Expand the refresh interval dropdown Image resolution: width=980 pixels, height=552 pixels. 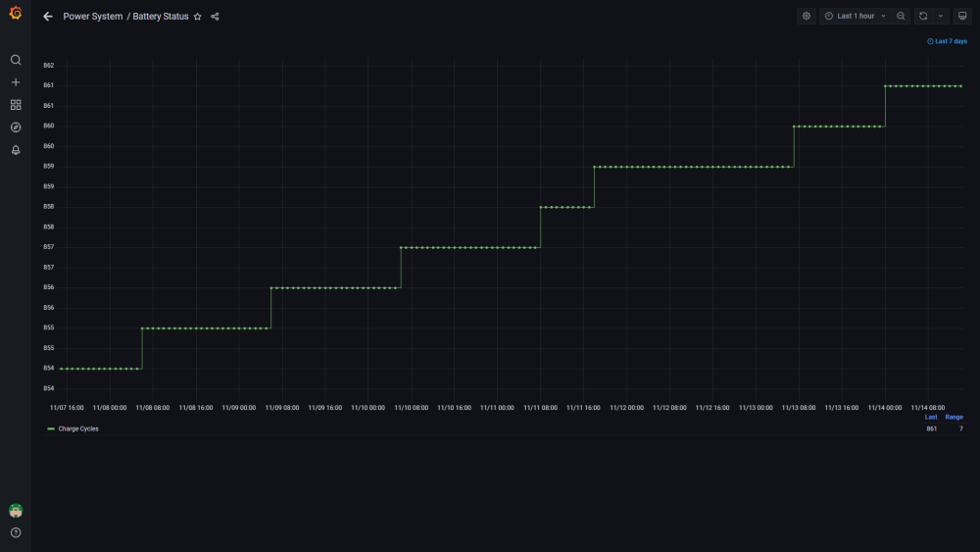tap(941, 17)
